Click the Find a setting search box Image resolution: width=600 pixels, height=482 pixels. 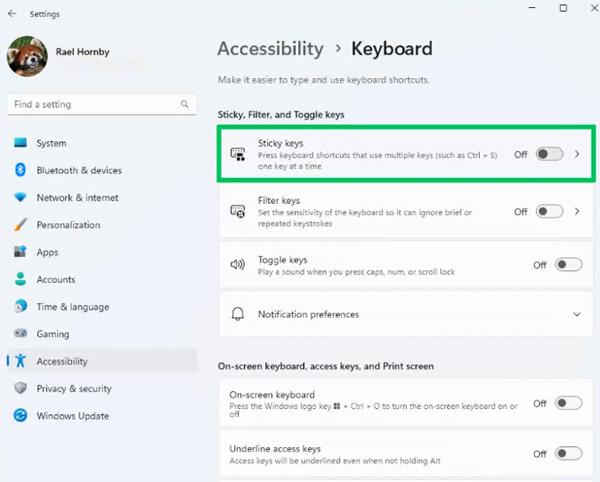95,104
